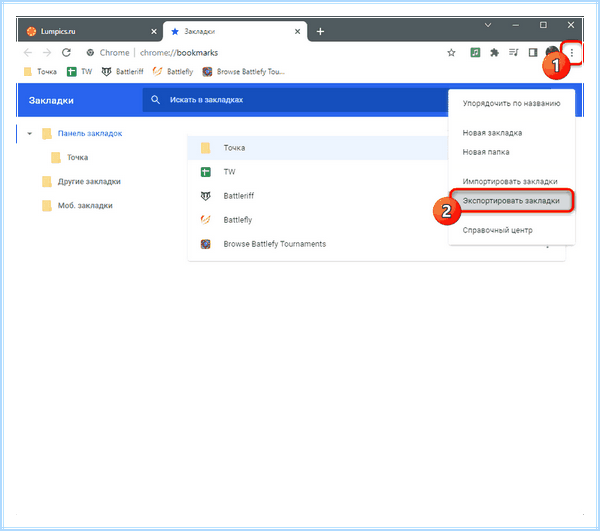Open the tab search chevron
The image size is (600, 531).
tap(488, 25)
